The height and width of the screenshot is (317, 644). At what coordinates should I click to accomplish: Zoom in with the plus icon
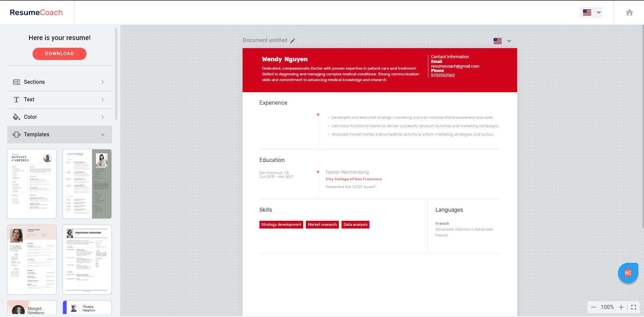[621, 307]
